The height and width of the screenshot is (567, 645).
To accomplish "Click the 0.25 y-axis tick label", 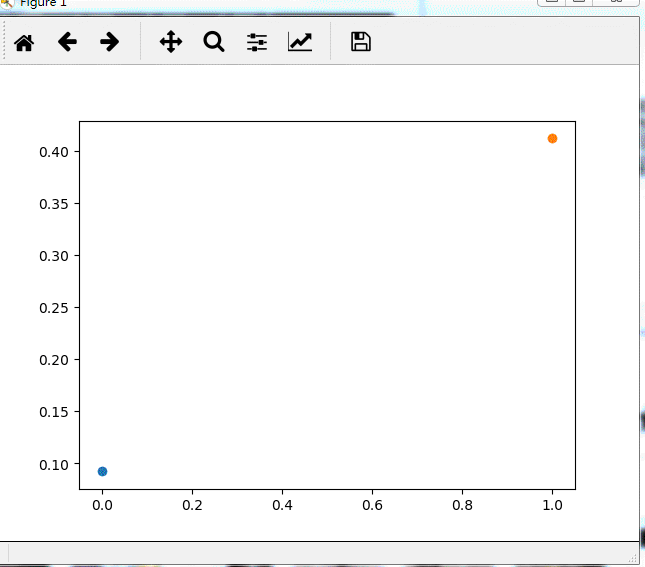I will [53, 308].
